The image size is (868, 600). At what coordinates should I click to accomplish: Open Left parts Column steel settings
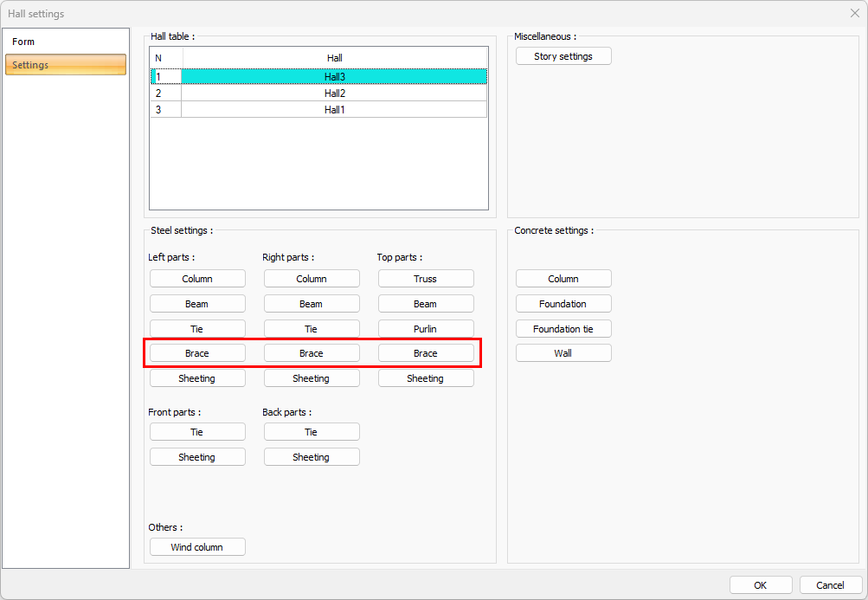pos(197,279)
